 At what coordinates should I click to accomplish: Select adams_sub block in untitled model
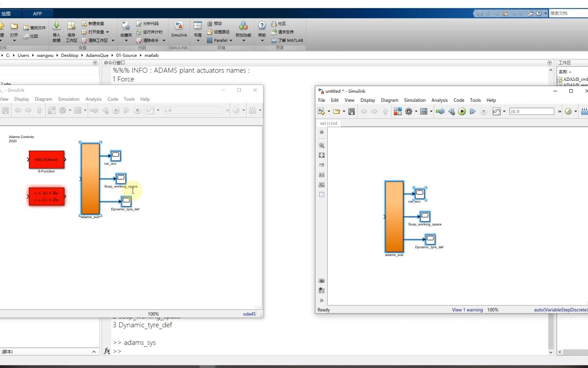(394, 217)
